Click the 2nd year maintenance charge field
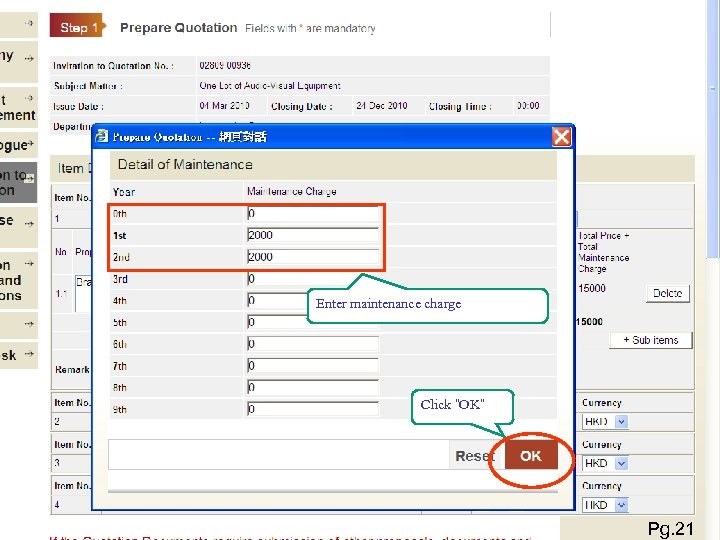720x540 pixels. click(x=313, y=257)
